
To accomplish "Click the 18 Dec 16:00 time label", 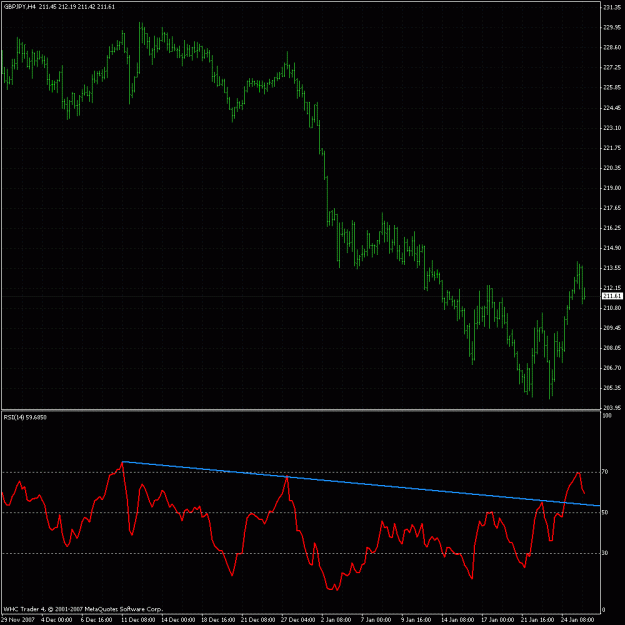I will (218, 620).
